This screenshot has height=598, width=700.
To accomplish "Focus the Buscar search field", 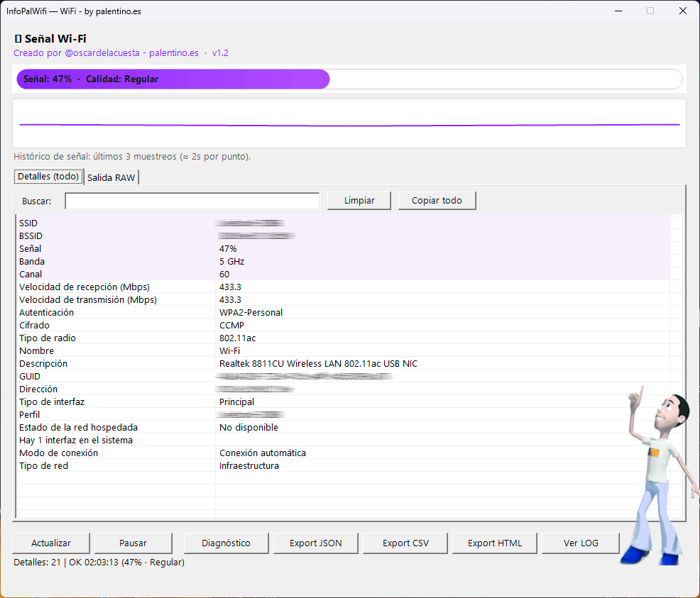I will [x=192, y=201].
